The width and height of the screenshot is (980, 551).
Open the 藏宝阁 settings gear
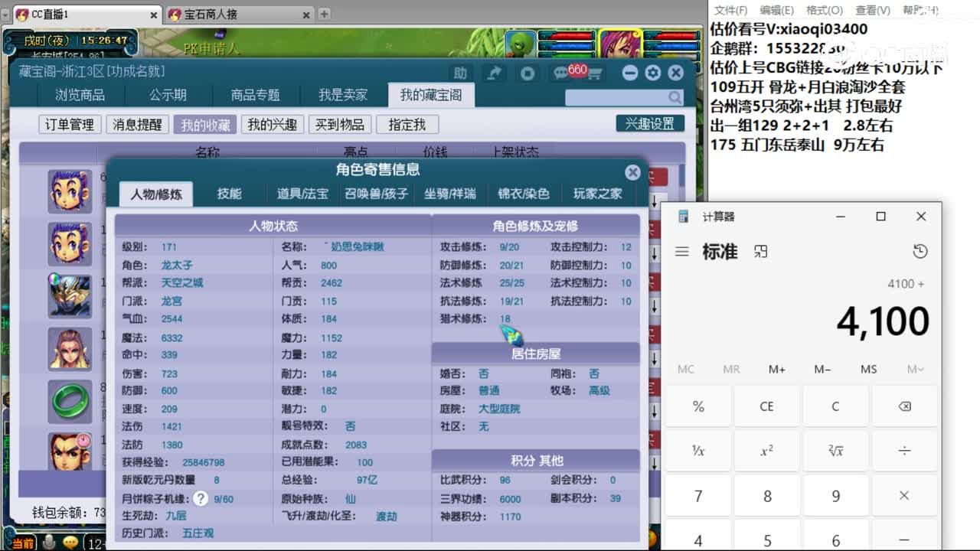point(652,73)
